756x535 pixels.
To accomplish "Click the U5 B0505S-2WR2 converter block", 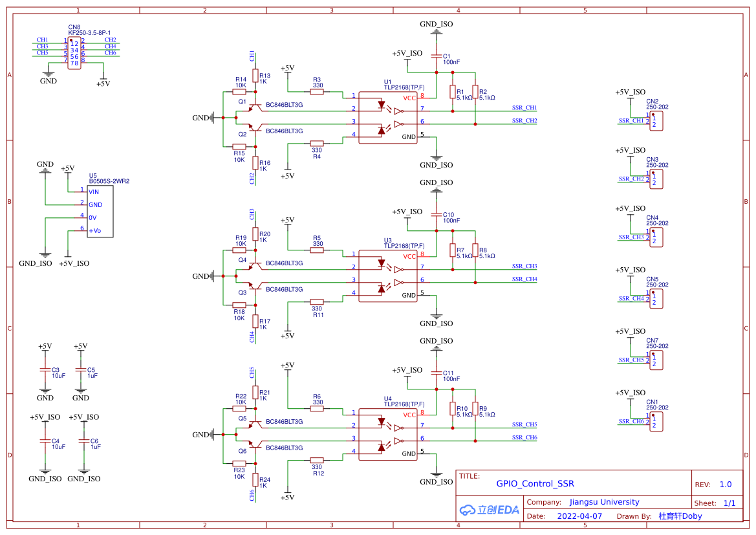I will coord(100,212).
